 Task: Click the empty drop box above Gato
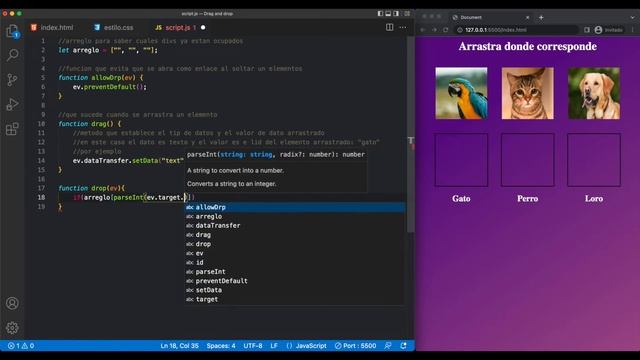pyautogui.click(x=461, y=160)
